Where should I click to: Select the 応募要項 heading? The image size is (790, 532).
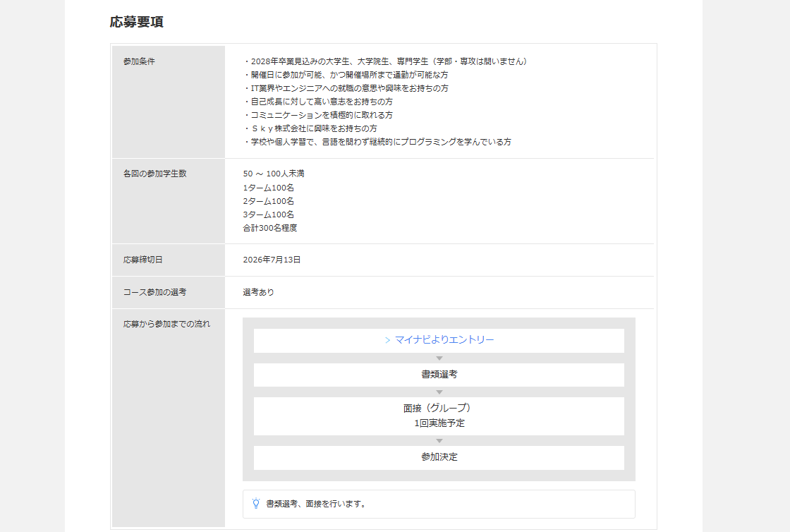(137, 22)
